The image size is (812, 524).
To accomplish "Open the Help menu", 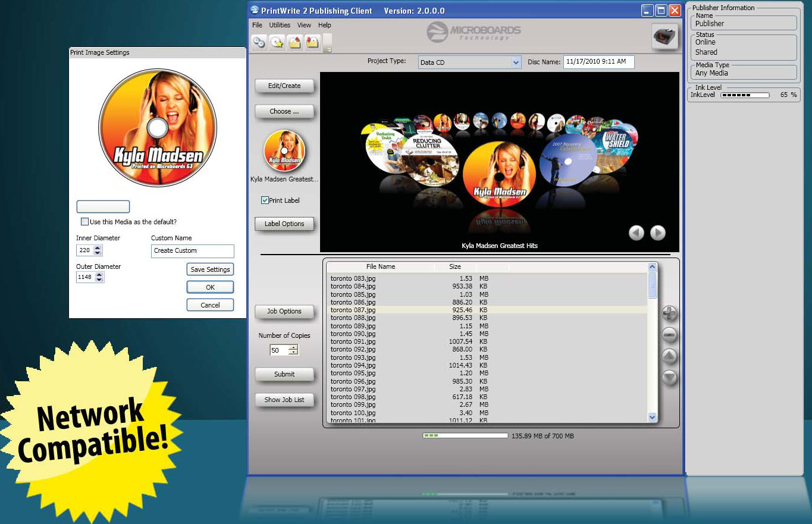I will [x=324, y=25].
